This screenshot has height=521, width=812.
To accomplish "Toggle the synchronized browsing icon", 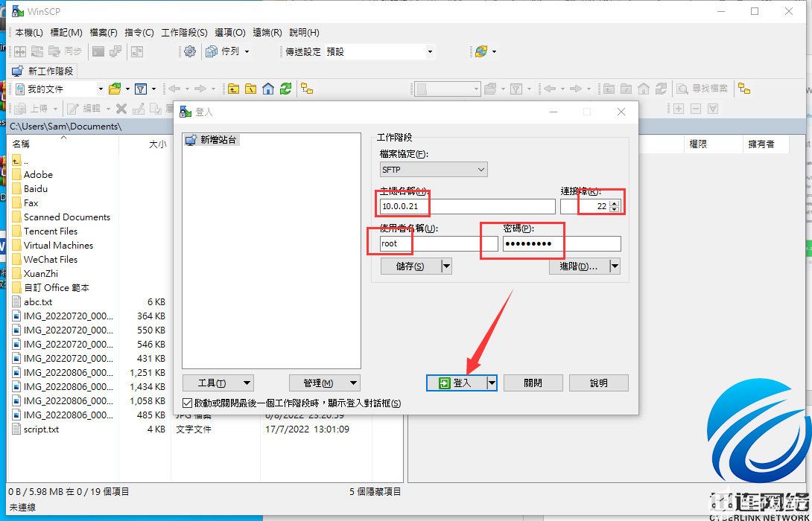I will [137, 52].
